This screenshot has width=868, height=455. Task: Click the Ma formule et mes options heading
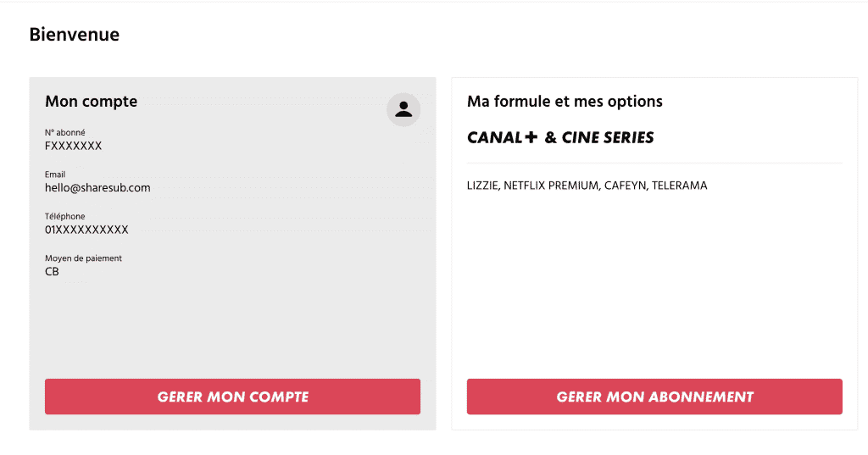pyautogui.click(x=565, y=102)
